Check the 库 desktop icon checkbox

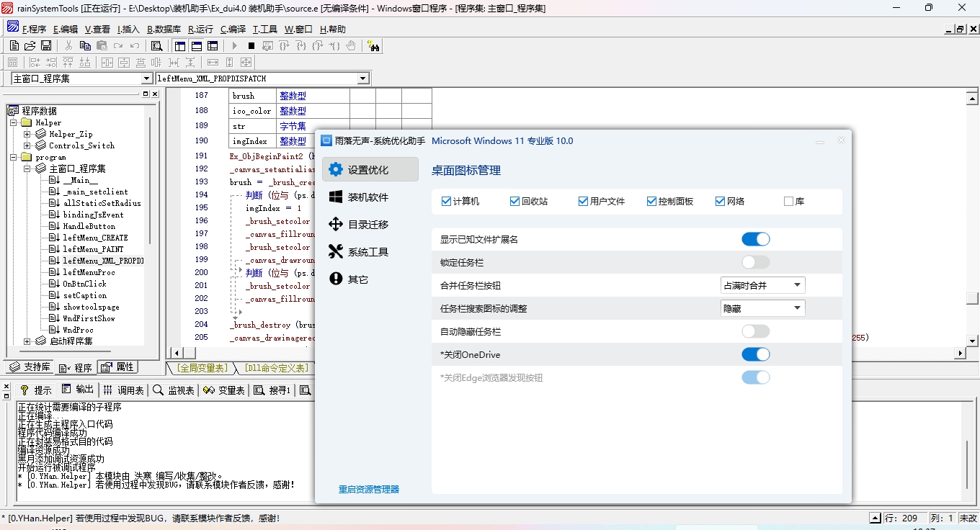(x=788, y=202)
